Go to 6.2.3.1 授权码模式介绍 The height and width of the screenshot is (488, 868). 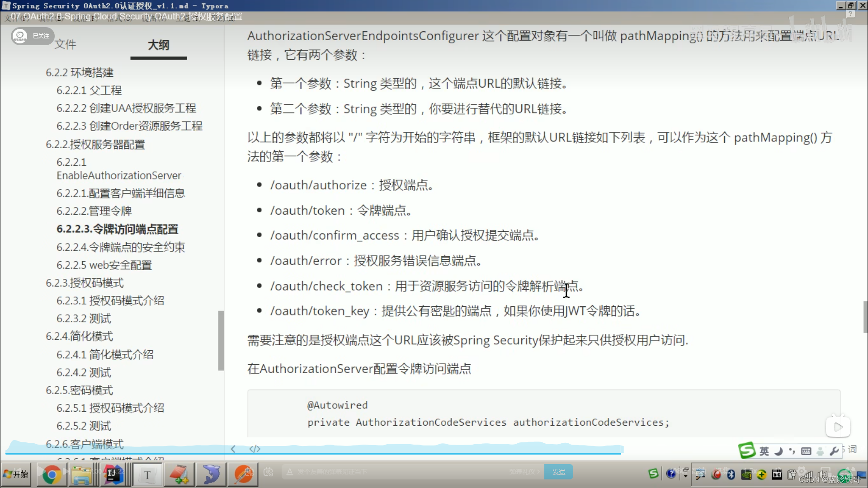(110, 300)
